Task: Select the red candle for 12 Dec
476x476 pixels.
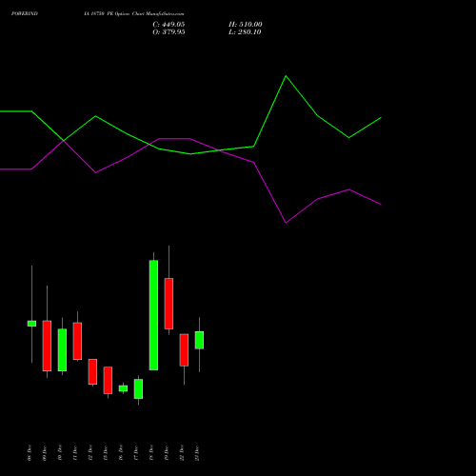Action: coord(92,371)
